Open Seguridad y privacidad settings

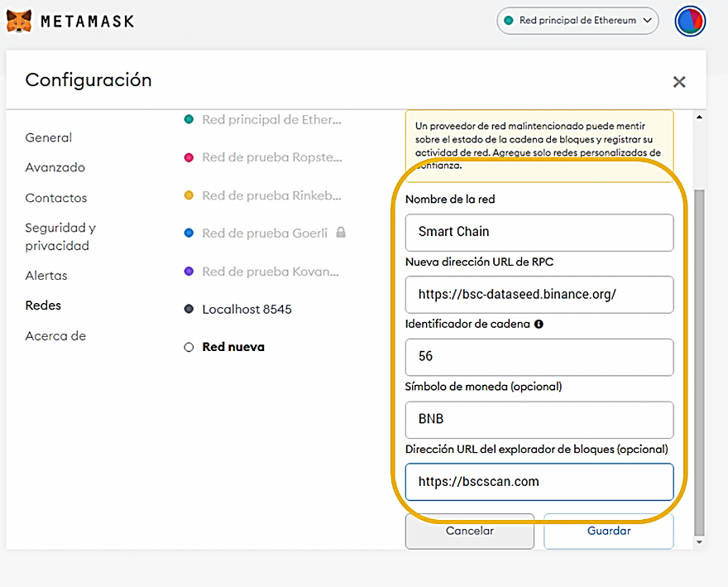click(x=60, y=237)
